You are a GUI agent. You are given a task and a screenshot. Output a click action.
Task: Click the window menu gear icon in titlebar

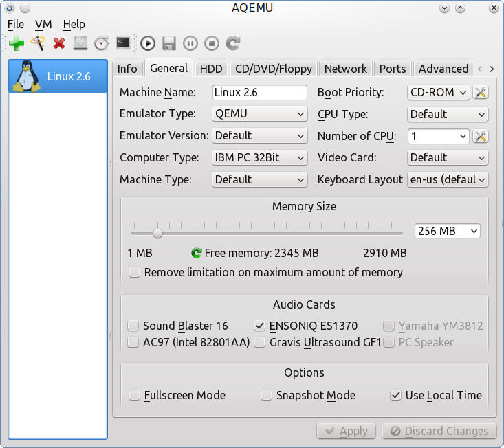point(10,8)
